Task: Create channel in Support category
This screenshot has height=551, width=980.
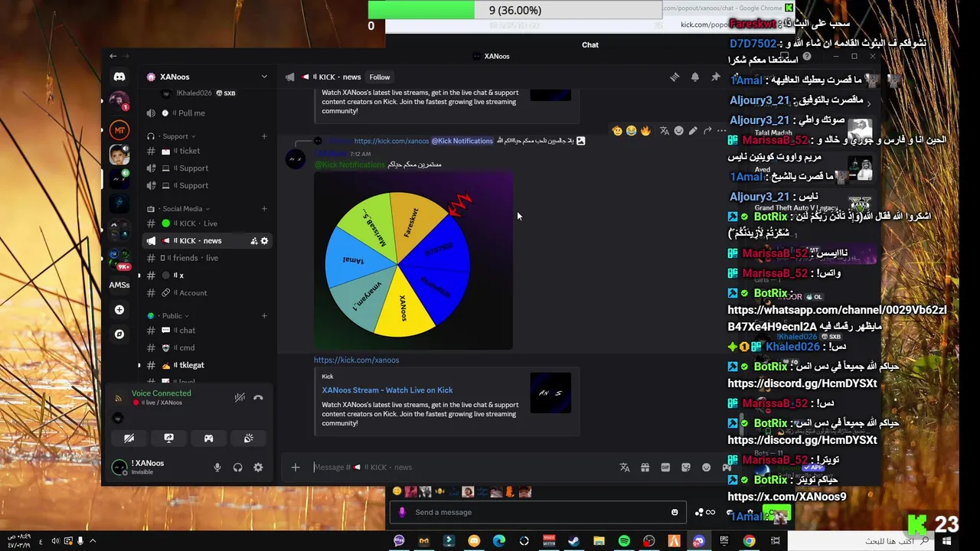Action: pyautogui.click(x=264, y=136)
